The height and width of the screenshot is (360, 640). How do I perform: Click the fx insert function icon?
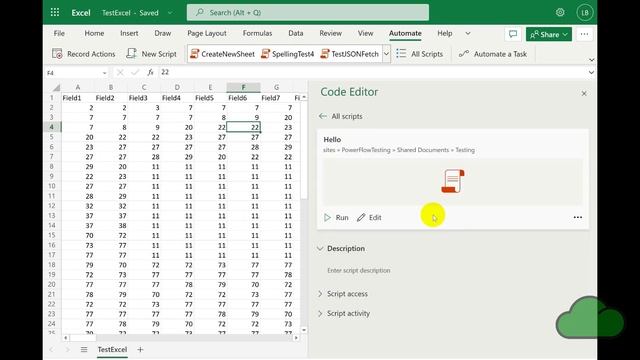[x=150, y=72]
